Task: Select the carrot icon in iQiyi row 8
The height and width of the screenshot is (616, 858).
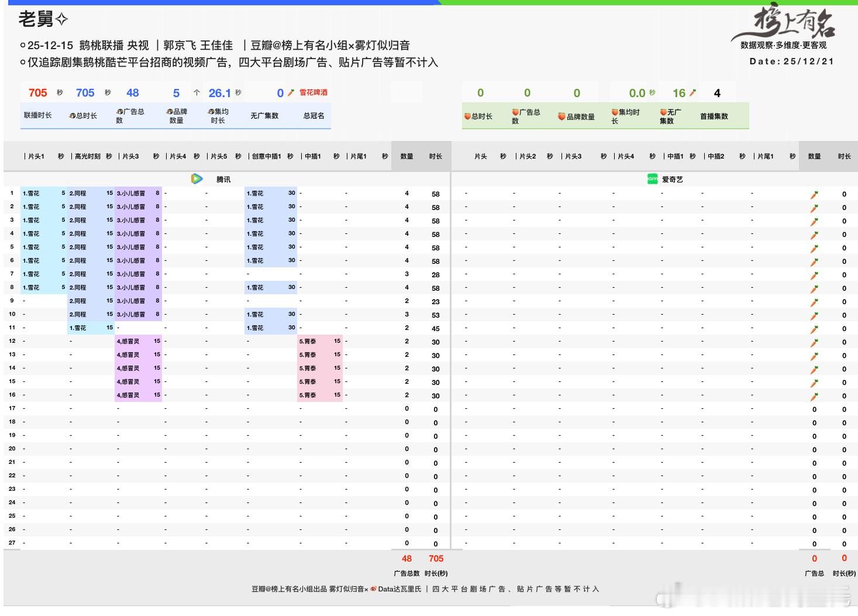Action: (x=814, y=288)
